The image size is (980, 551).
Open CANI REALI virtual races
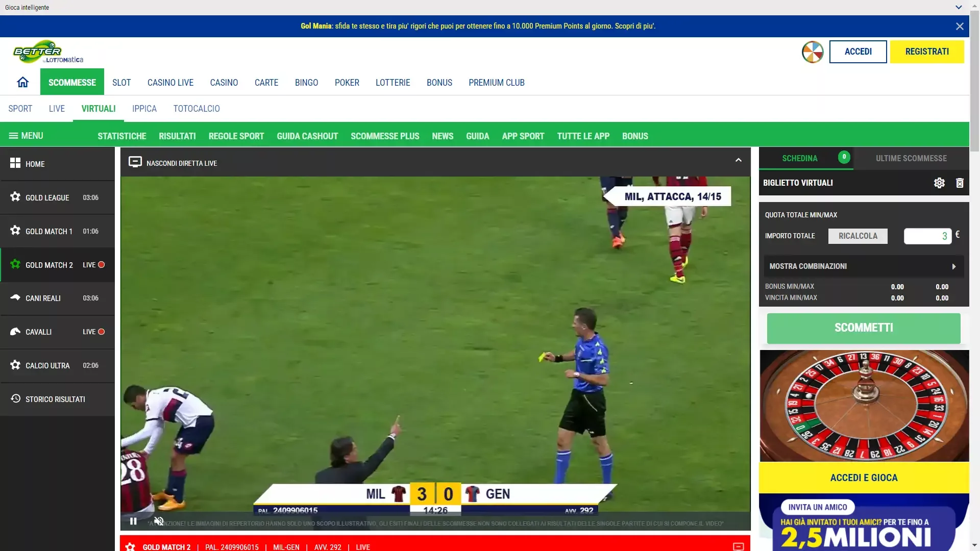43,298
